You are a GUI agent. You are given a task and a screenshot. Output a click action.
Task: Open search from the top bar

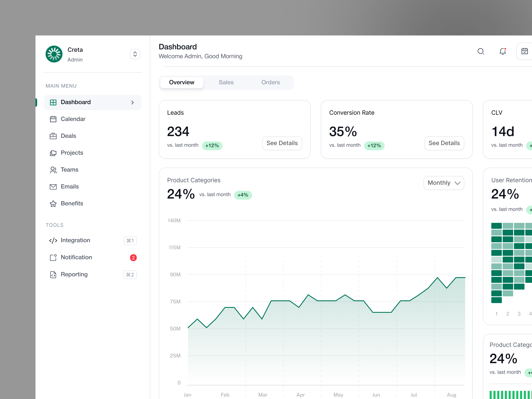tap(481, 51)
